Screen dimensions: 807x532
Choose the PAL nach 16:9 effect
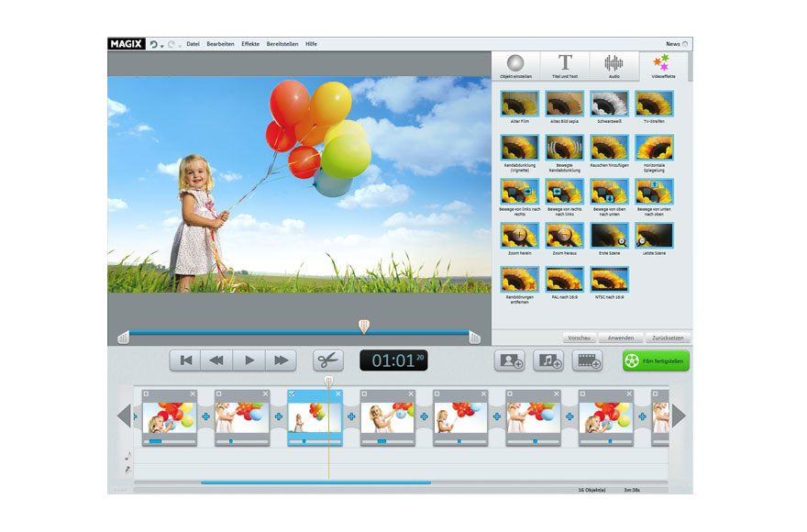(x=565, y=280)
